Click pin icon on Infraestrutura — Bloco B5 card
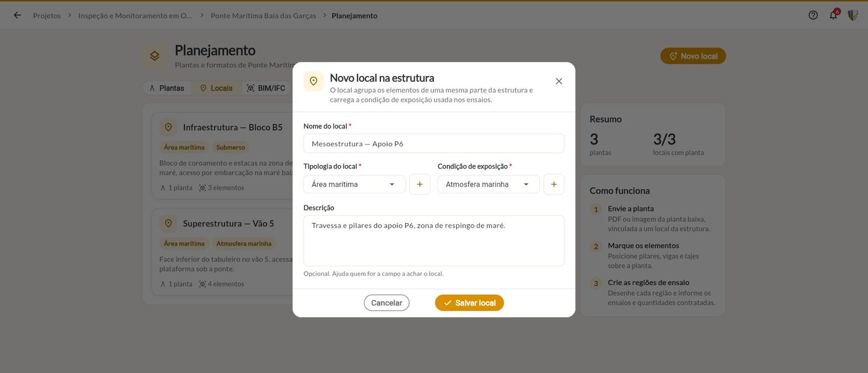The width and height of the screenshot is (868, 373). click(x=168, y=127)
